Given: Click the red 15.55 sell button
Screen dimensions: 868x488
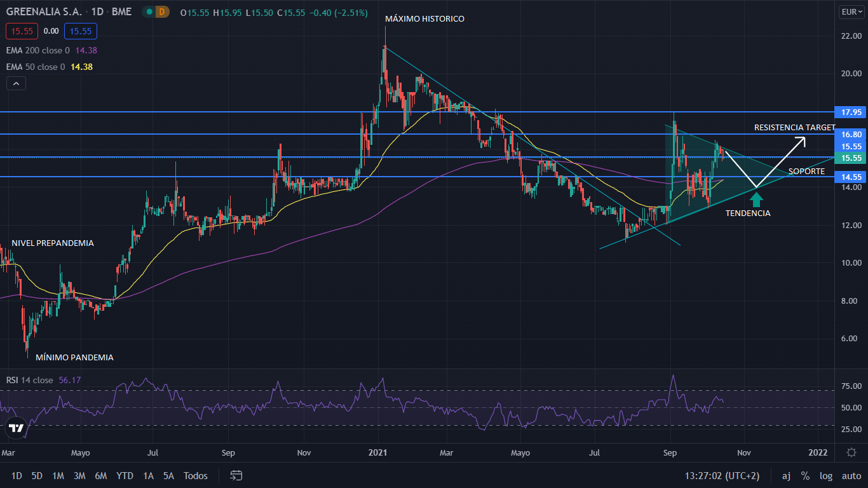Looking at the screenshot, I should pos(22,30).
